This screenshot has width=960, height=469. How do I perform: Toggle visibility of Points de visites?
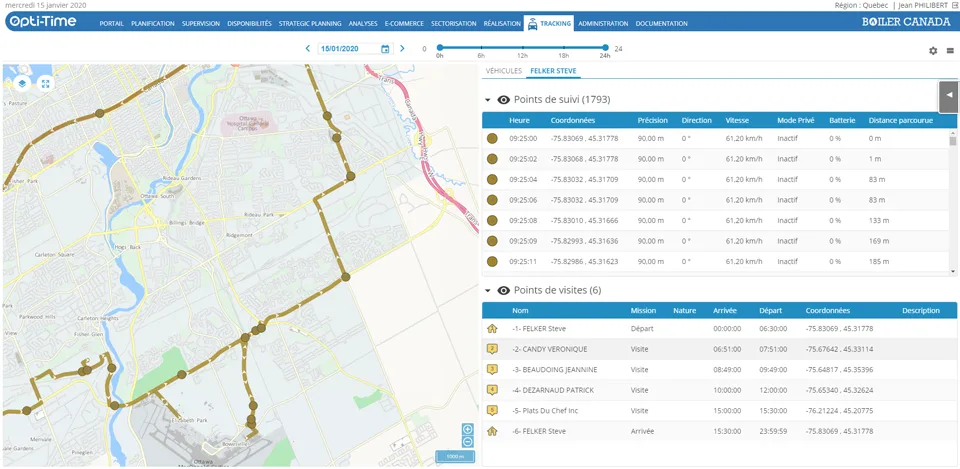click(x=504, y=290)
